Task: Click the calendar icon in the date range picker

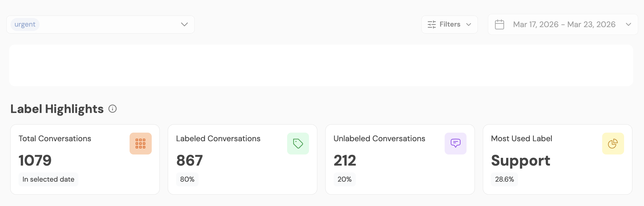Action: (499, 24)
